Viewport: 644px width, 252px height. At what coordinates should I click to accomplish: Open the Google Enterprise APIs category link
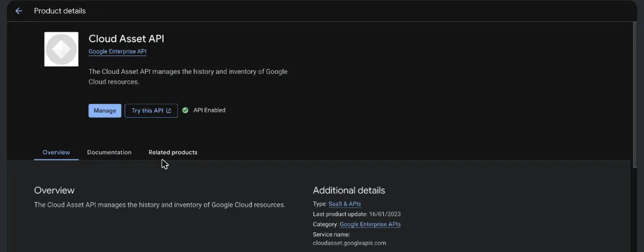tap(370, 225)
